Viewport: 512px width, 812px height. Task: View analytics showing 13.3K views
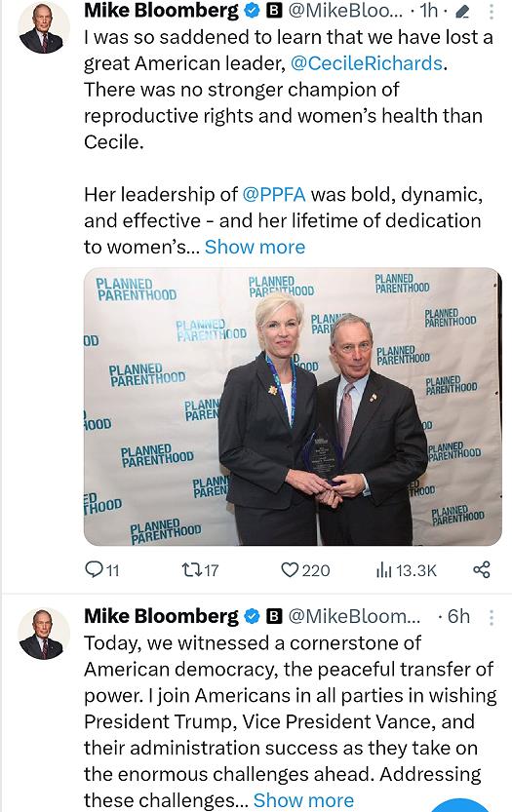click(x=407, y=570)
